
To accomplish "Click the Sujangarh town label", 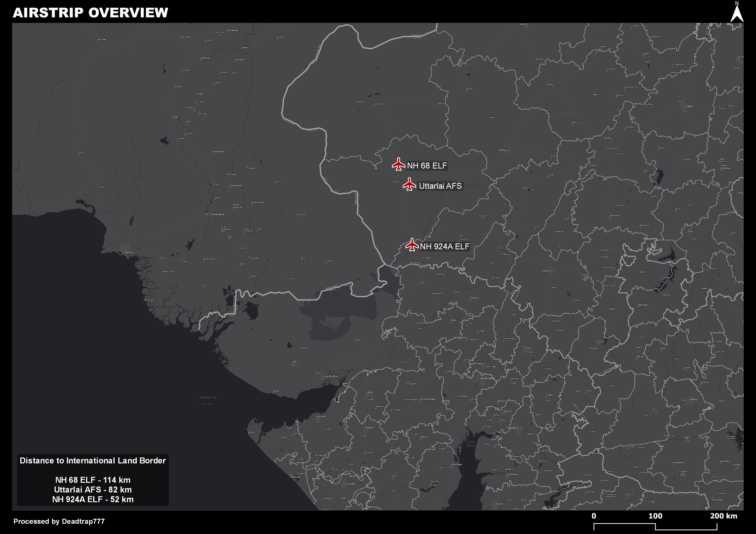I will tap(602, 47).
